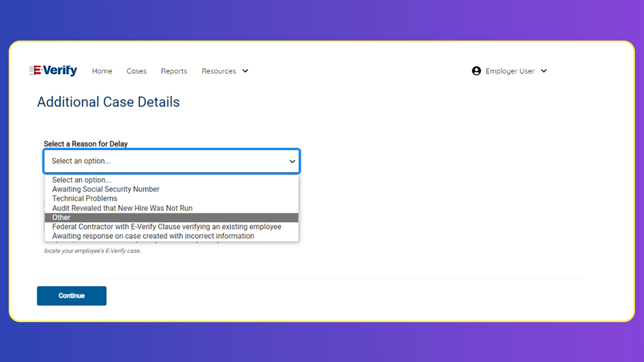
Task: Click the Employer User profile avatar icon
Action: click(476, 71)
